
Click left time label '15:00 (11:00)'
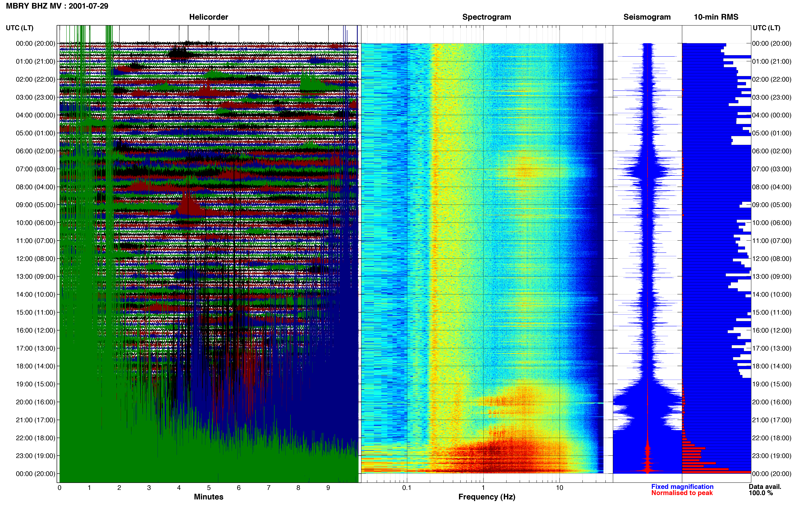pyautogui.click(x=36, y=313)
